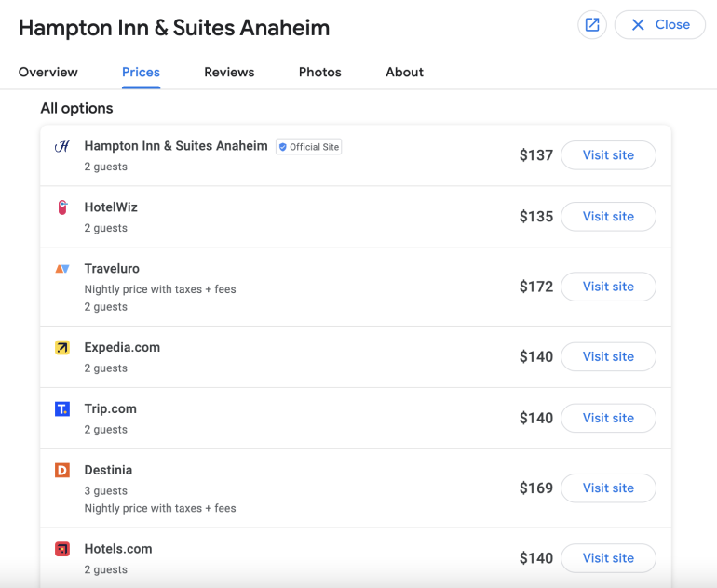Click the HotelWiz logo icon
This screenshot has width=717, height=588.
point(62,207)
